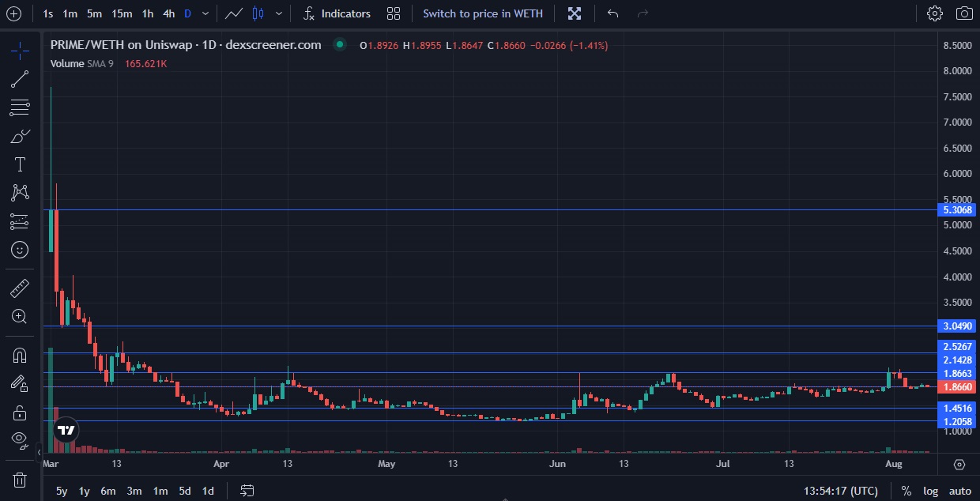Viewport: 980px width, 501px height.
Task: Take a chart snapshot with the camera icon
Action: [x=964, y=13]
